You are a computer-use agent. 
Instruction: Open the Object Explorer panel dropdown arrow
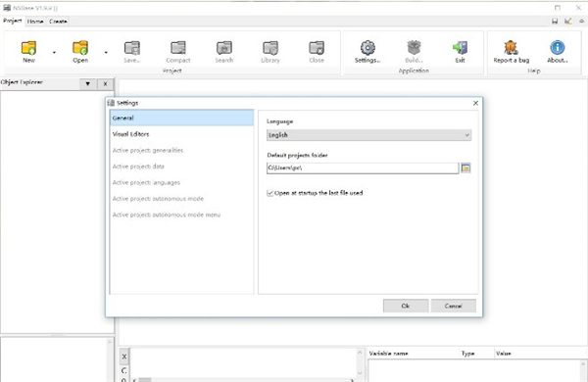[88, 84]
